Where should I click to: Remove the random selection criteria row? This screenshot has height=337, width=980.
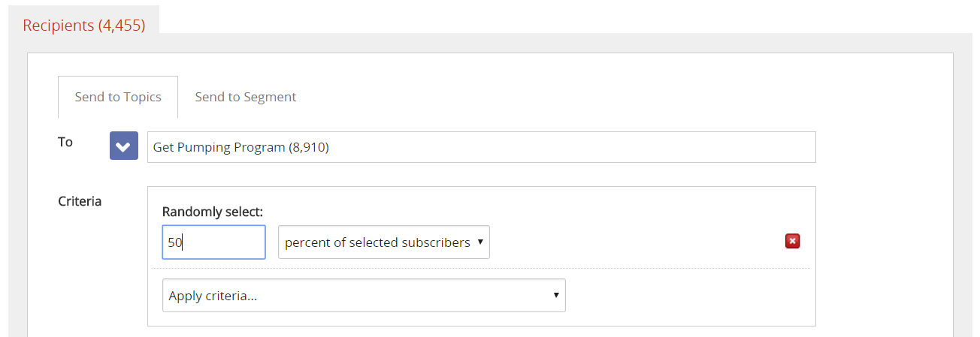coord(792,241)
